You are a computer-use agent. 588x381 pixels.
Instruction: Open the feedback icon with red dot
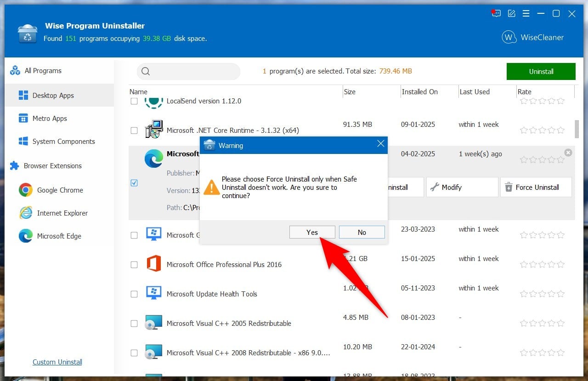(496, 13)
